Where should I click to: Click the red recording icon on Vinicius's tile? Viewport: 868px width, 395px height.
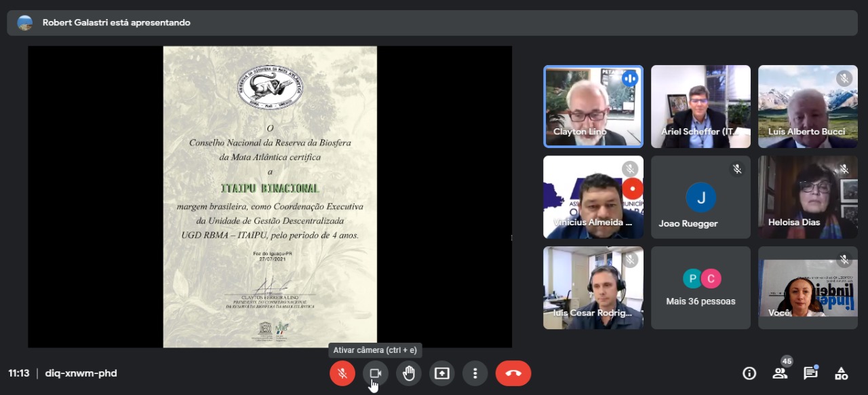click(x=633, y=188)
